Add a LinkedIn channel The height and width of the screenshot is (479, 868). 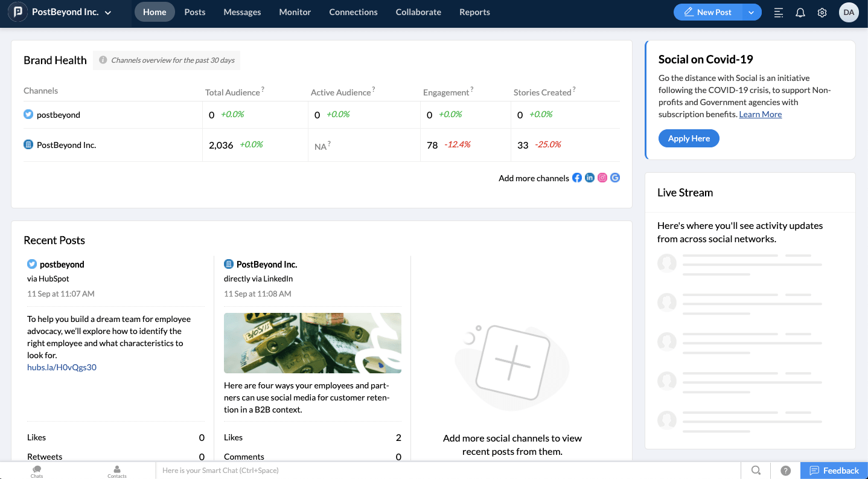pyautogui.click(x=590, y=178)
